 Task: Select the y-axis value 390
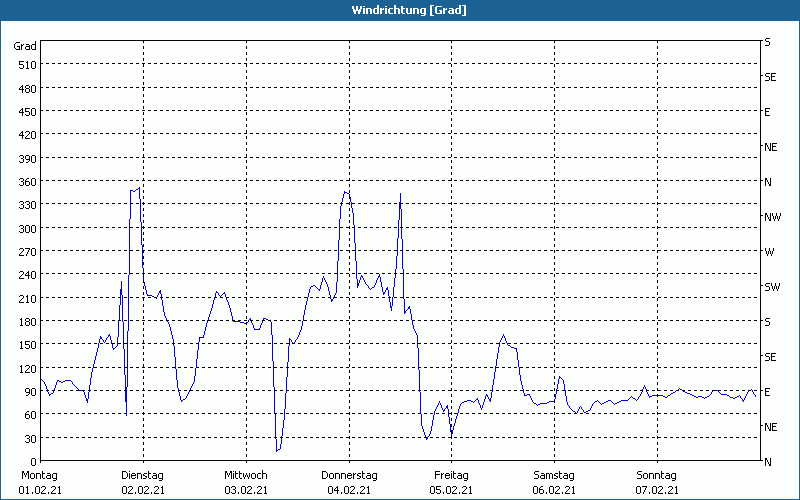click(x=28, y=159)
